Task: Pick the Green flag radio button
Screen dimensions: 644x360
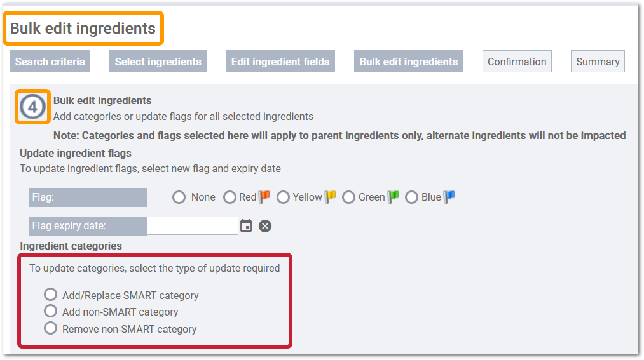Action: click(348, 197)
